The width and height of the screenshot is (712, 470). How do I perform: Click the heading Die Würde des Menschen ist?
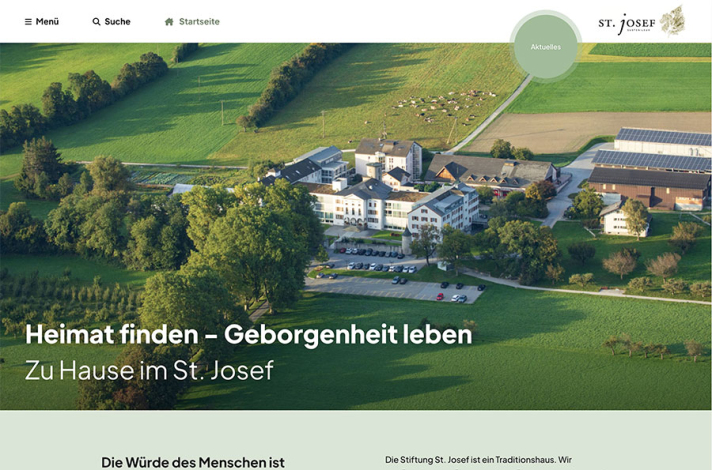tap(193, 462)
